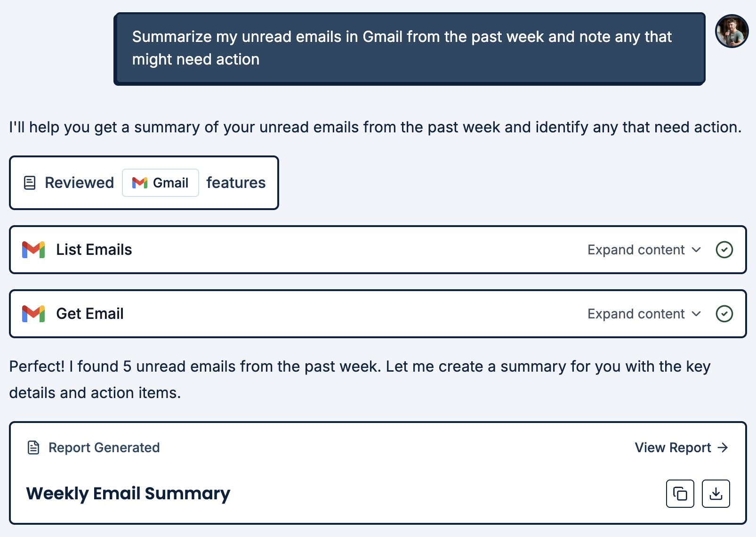Click the document icon next to Reviewed

click(30, 183)
